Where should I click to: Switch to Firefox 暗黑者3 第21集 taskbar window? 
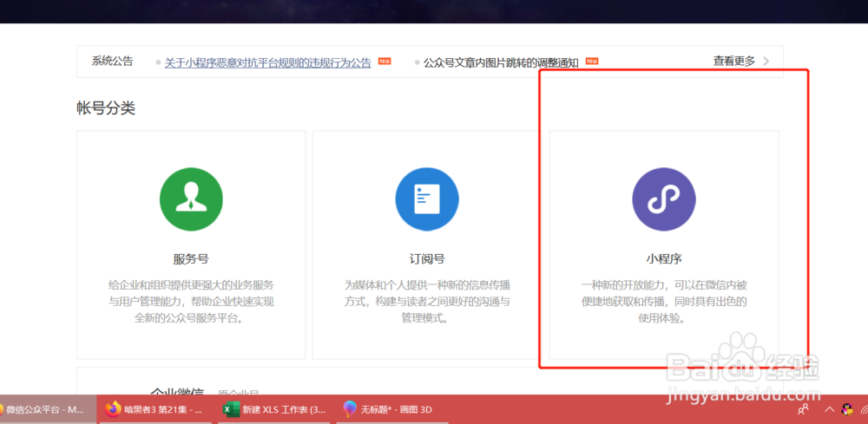click(x=156, y=409)
